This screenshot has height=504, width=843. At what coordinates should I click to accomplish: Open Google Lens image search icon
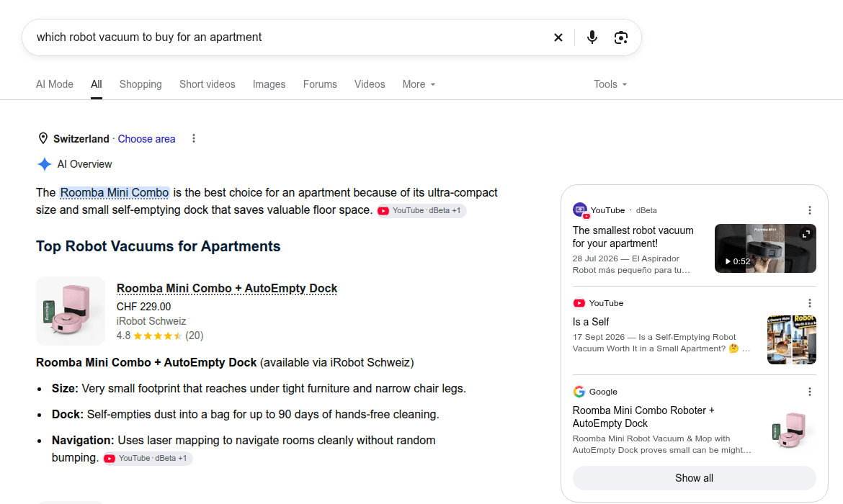[x=621, y=37]
